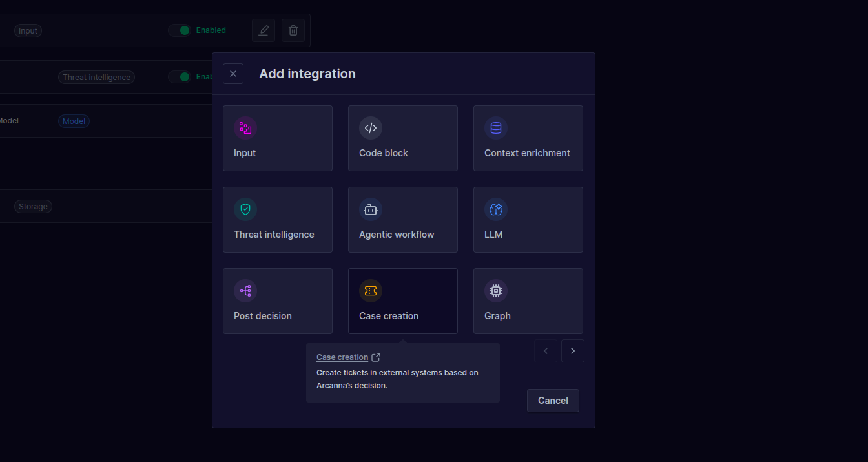Image resolution: width=868 pixels, height=462 pixels.
Task: Click the Storage tag in background list
Action: pyautogui.click(x=33, y=207)
